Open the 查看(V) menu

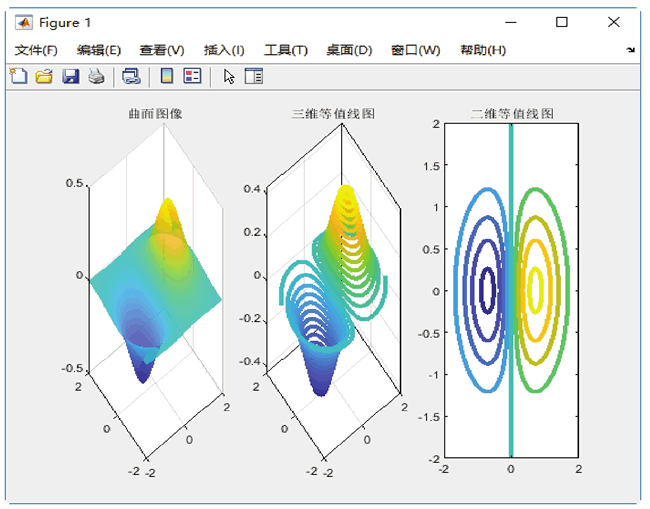click(162, 50)
